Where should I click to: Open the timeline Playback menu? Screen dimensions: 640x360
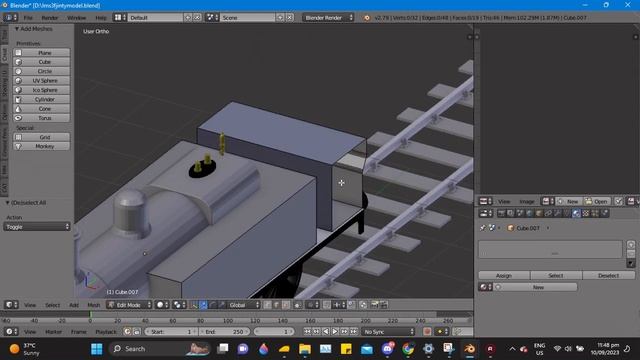tap(105, 332)
